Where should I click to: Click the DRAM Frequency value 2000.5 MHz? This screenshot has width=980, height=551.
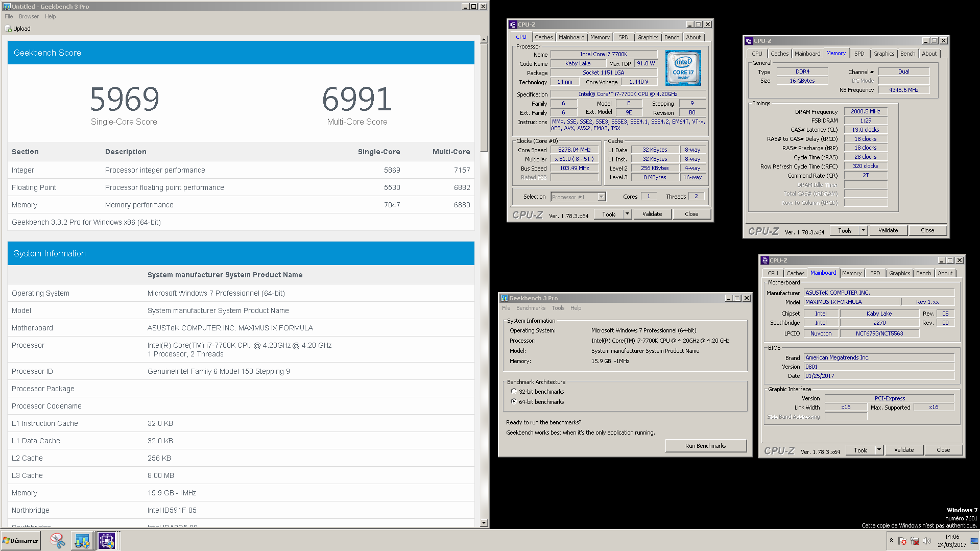click(x=866, y=111)
